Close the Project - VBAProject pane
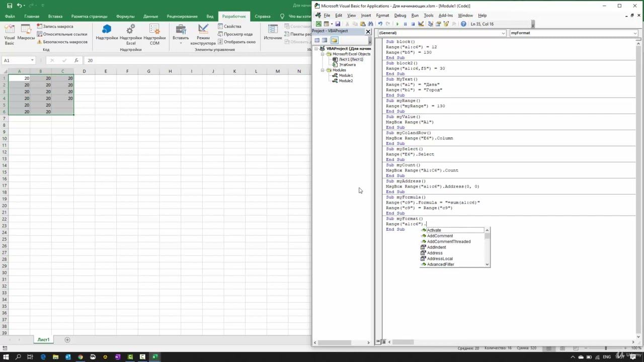Screen dimensions: 644x362 [x=368, y=31]
